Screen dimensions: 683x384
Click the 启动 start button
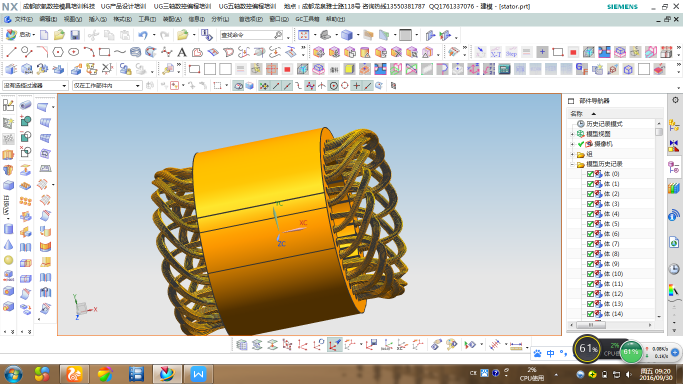click(x=20, y=35)
